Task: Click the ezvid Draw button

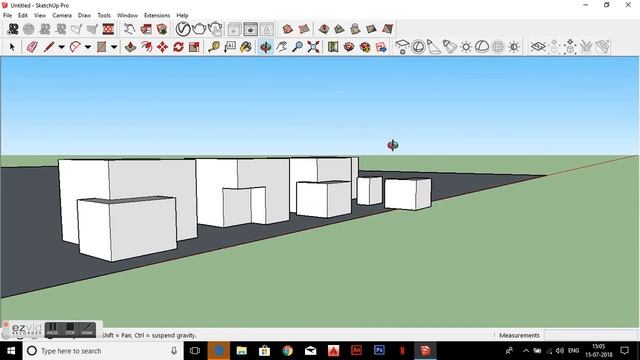Action: click(87, 329)
